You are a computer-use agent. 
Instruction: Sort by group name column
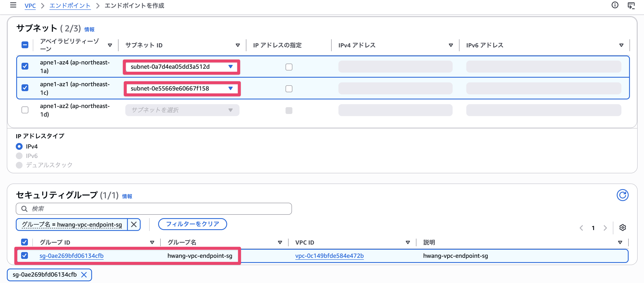280,242
